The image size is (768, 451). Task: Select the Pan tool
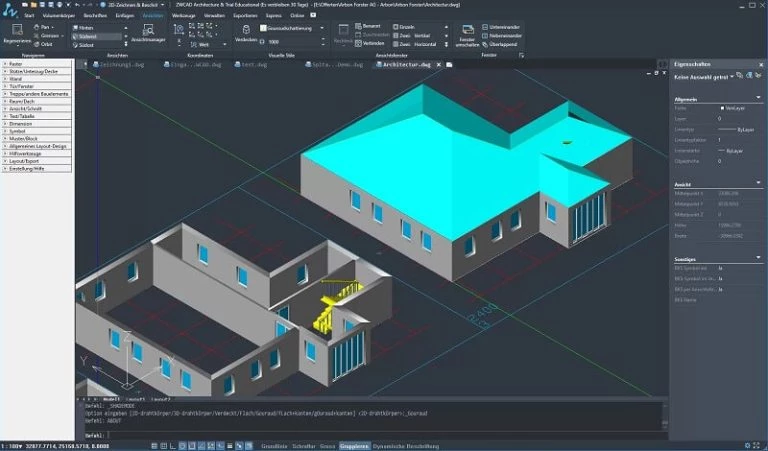coord(44,27)
